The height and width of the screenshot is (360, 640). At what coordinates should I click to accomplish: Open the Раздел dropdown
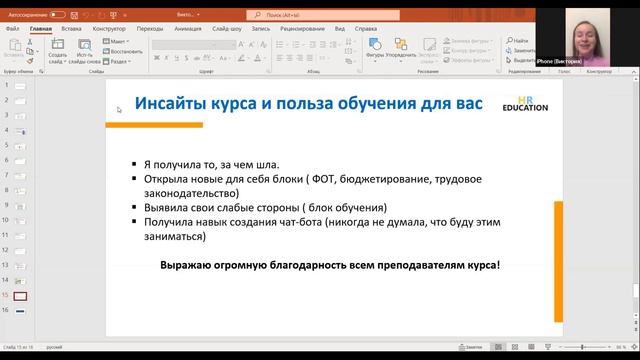pyautogui.click(x=117, y=62)
